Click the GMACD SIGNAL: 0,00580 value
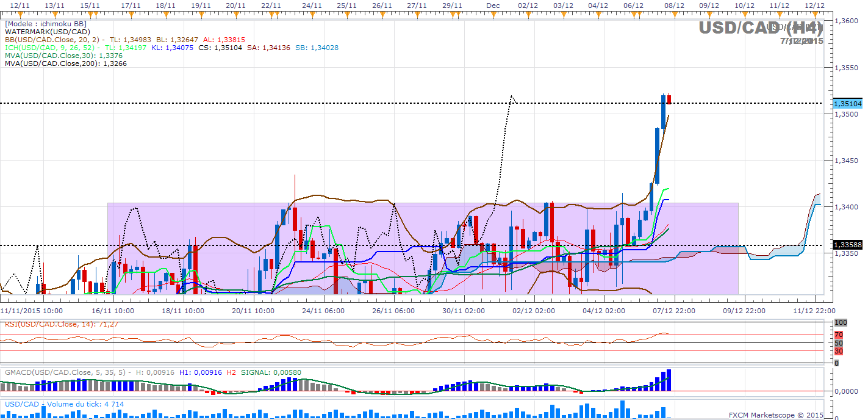 click(271, 372)
